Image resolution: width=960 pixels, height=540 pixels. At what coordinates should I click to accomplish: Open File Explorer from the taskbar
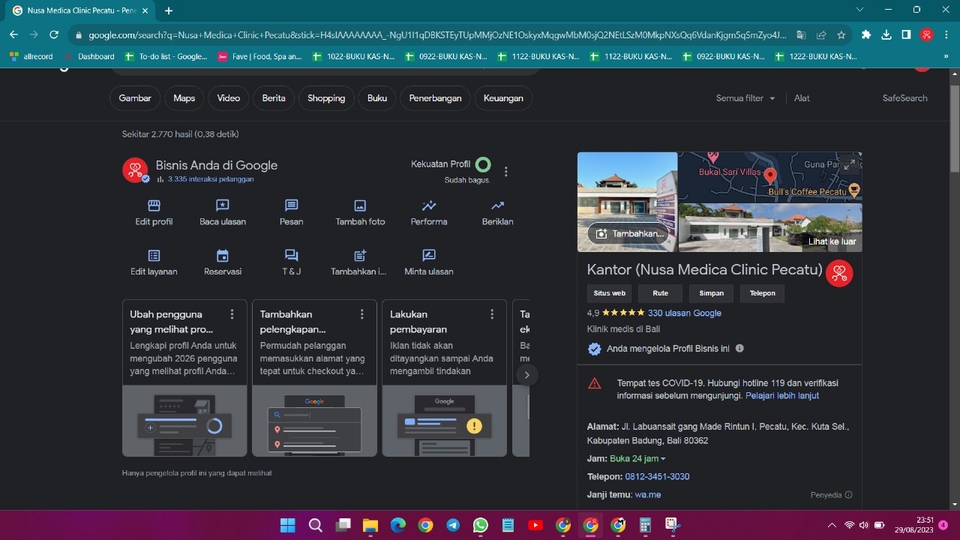point(370,525)
